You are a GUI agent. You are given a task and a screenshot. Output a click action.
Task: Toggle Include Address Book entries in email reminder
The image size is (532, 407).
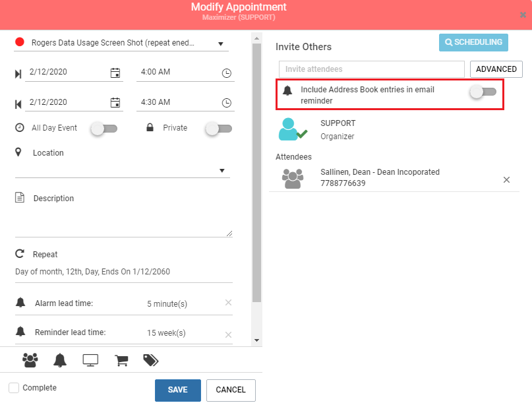(x=483, y=92)
